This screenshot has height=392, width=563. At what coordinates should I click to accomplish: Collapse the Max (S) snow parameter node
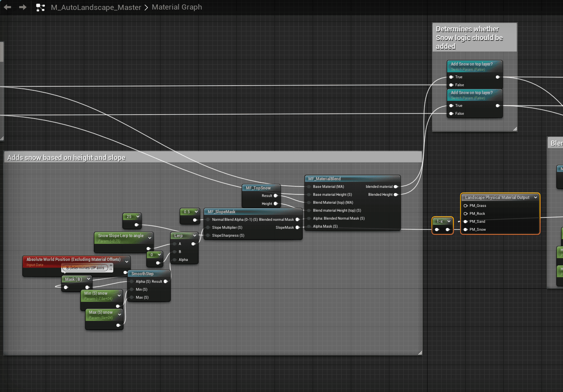pyautogui.click(x=120, y=315)
